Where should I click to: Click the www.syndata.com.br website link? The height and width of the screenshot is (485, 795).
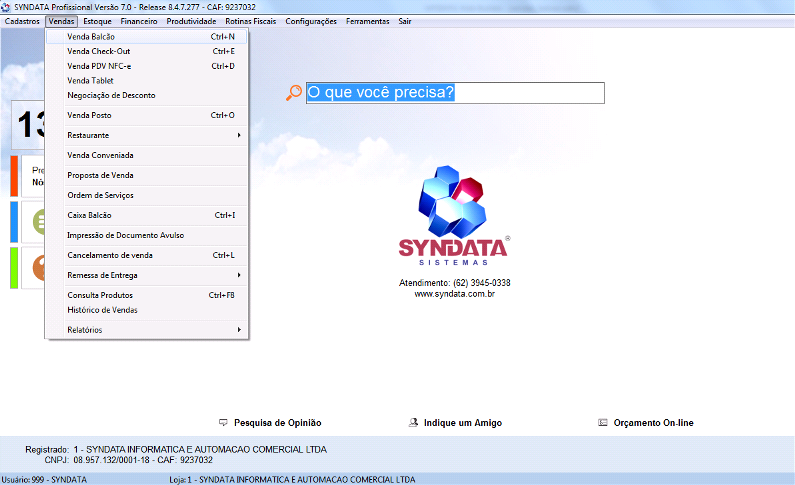pos(454,294)
